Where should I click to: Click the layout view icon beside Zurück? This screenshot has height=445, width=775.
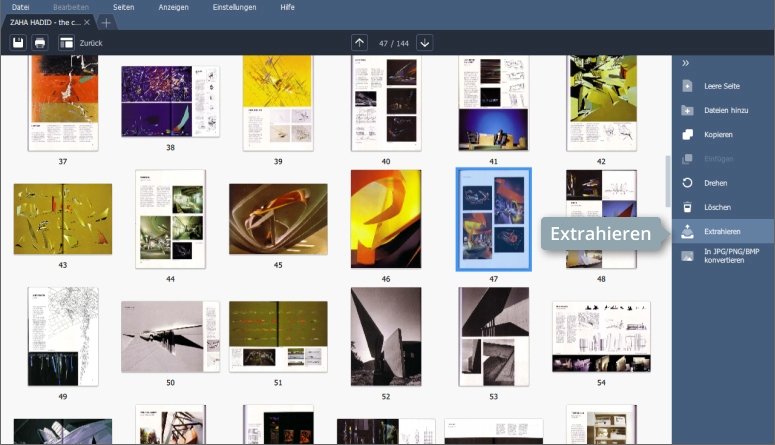pos(66,43)
